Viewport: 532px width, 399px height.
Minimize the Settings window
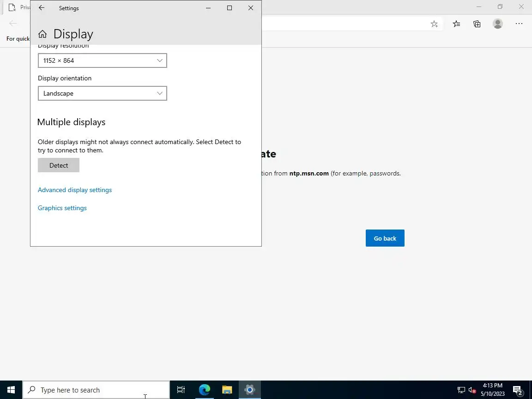point(208,8)
